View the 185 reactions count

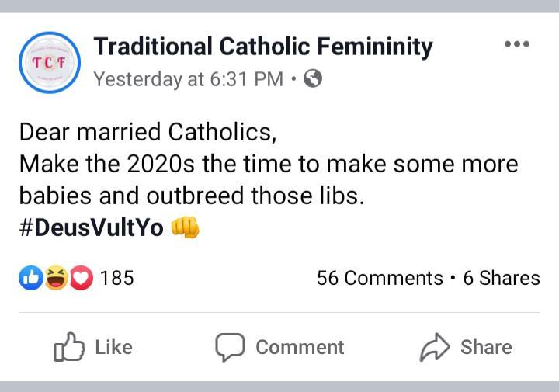click(x=116, y=278)
